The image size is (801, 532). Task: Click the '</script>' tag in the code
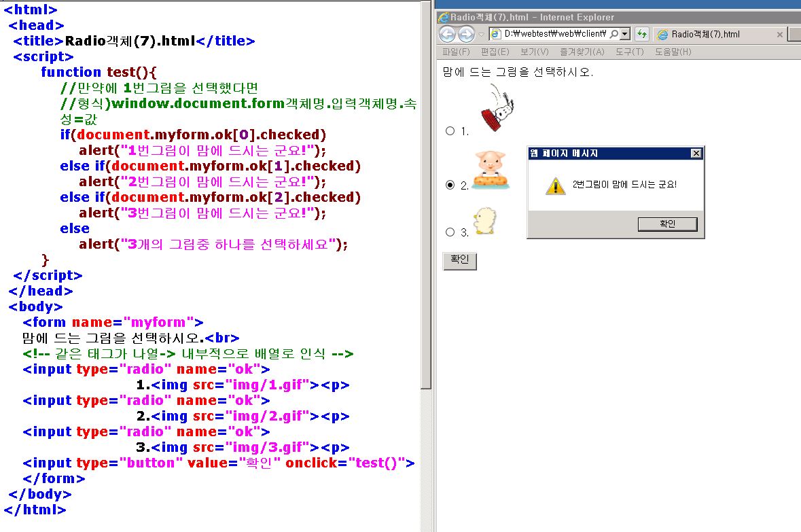48,275
